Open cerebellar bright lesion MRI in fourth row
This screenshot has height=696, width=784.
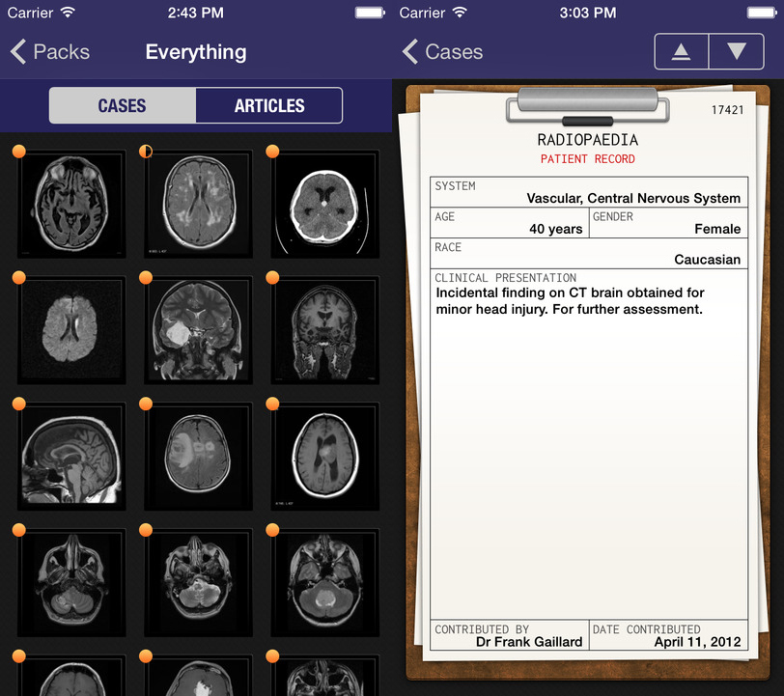325,582
